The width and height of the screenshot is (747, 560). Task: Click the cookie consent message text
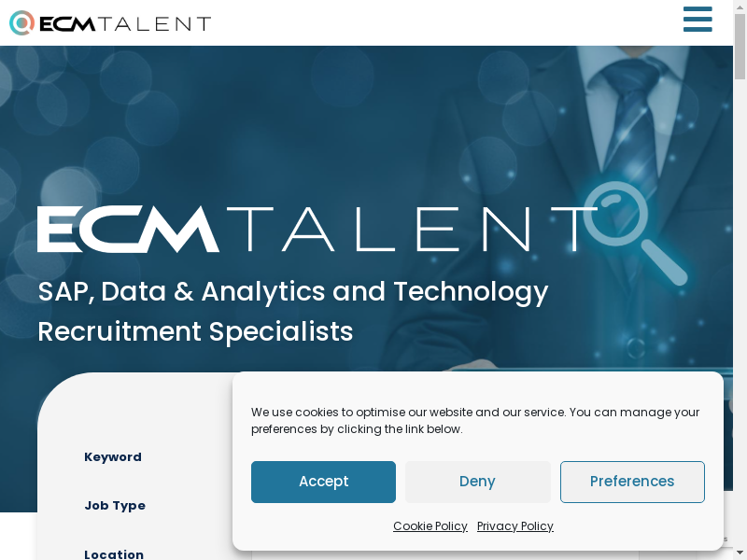475,420
